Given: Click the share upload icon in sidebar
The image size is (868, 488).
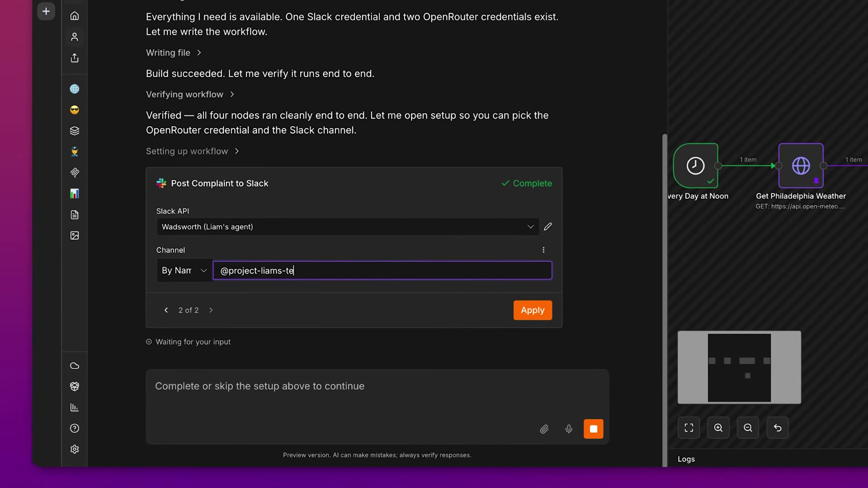Looking at the screenshot, I should 75,58.
